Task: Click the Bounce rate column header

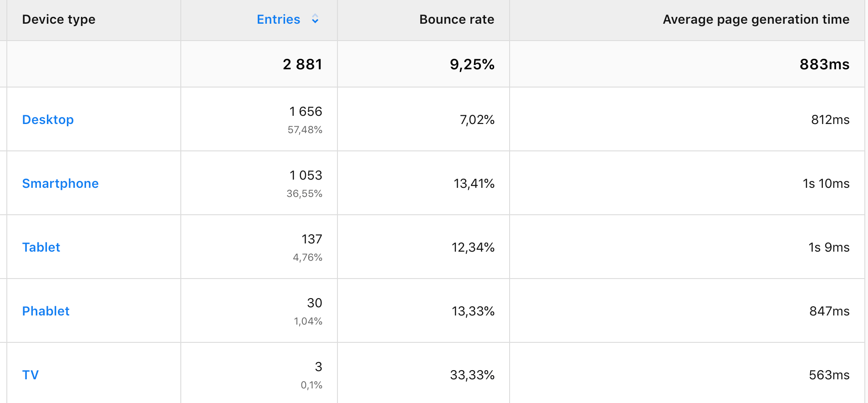Action: coord(456,19)
